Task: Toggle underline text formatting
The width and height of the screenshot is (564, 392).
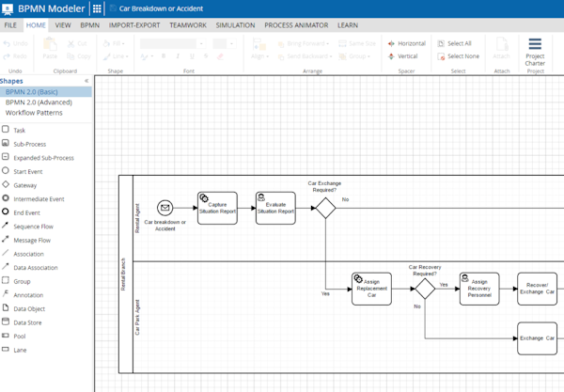Action: (x=192, y=56)
